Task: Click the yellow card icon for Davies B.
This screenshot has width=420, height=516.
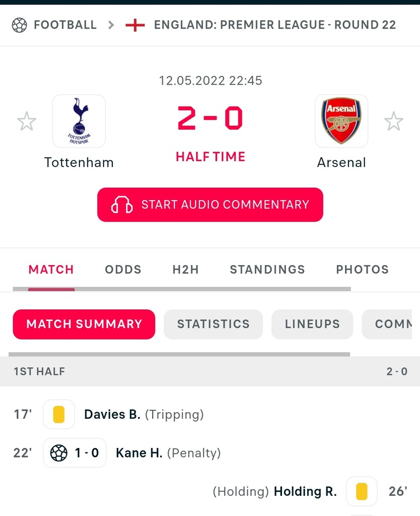Action: tap(59, 414)
